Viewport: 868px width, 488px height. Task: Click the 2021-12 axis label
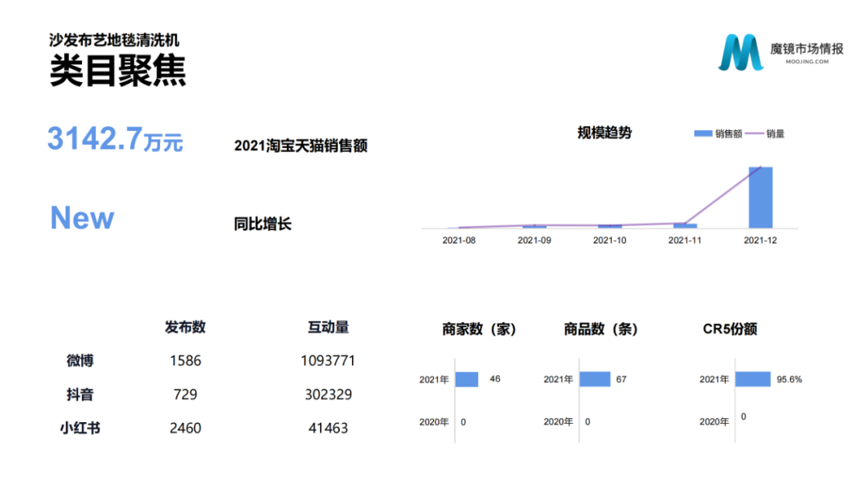[760, 240]
